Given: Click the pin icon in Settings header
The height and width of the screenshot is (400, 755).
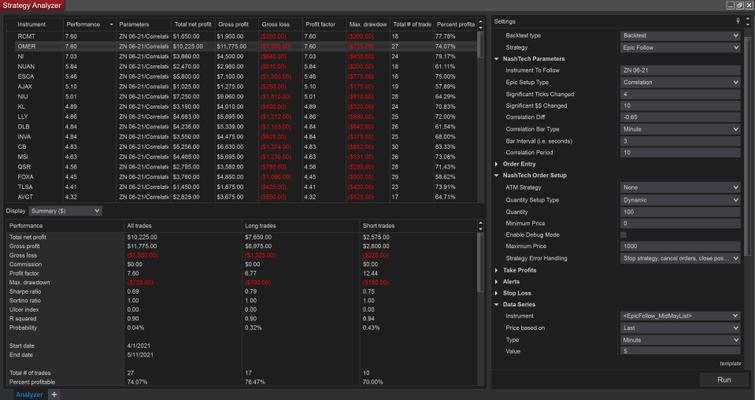Looking at the screenshot, I should tap(739, 20).
